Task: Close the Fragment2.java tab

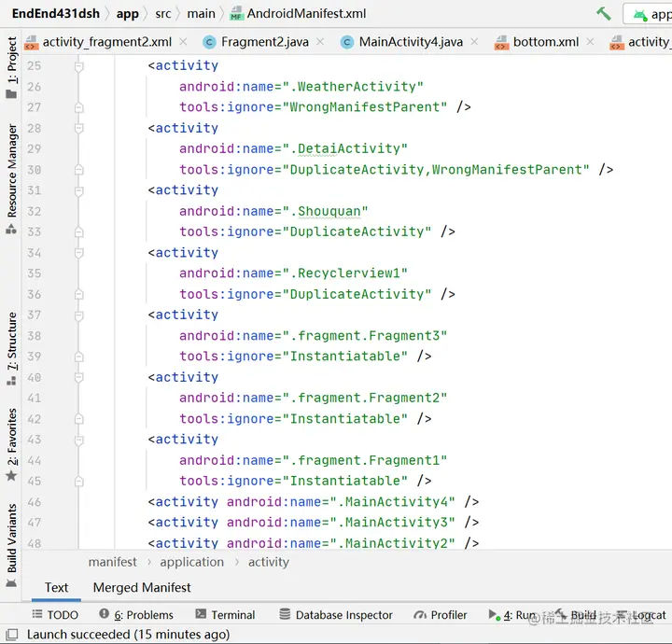Action: coord(320,42)
